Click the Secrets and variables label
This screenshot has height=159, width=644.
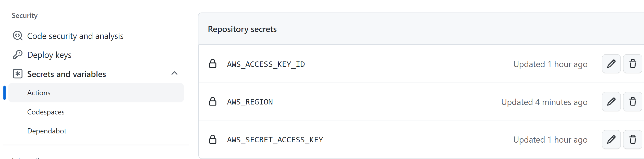67,74
